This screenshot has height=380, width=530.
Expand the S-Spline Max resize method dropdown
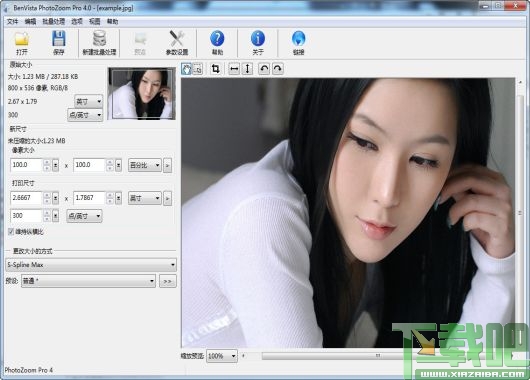(91, 265)
